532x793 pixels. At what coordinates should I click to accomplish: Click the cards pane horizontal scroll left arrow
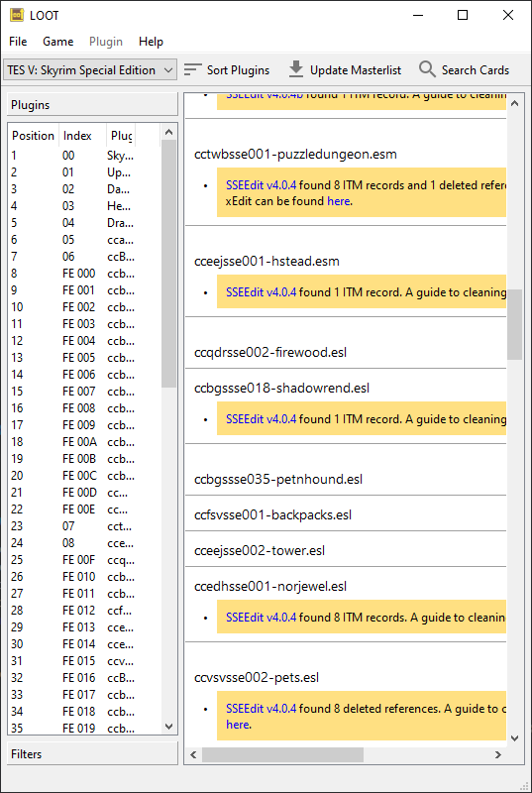point(193,754)
